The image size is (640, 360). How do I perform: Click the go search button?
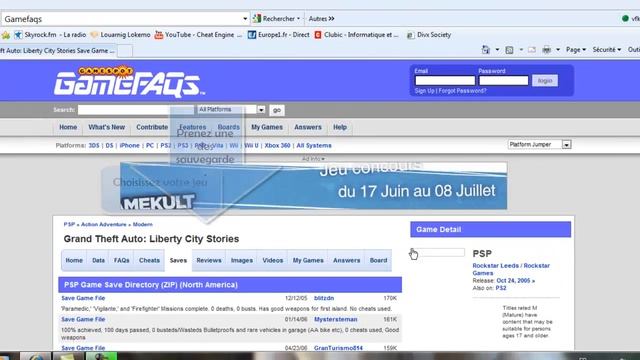tap(277, 110)
